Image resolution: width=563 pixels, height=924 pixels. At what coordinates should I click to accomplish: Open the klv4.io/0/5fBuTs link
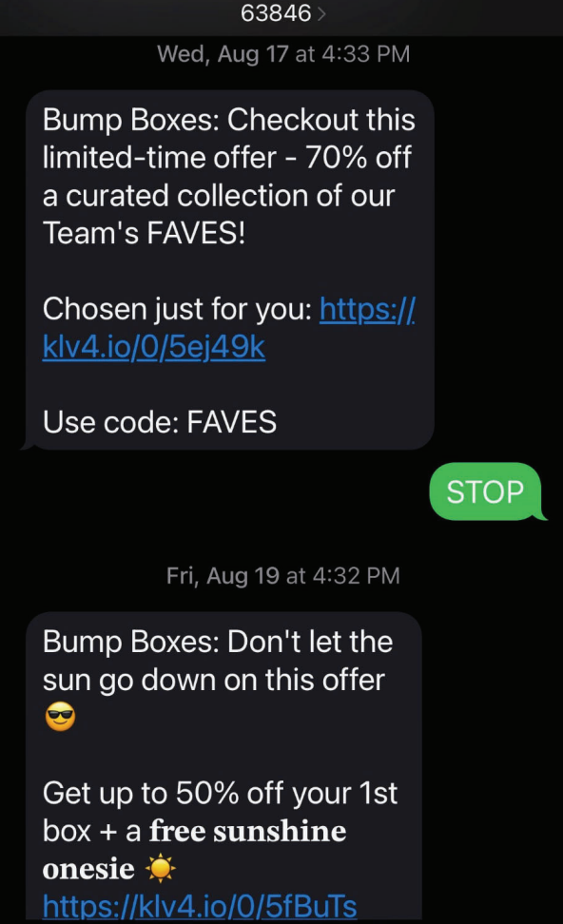pyautogui.click(x=200, y=906)
